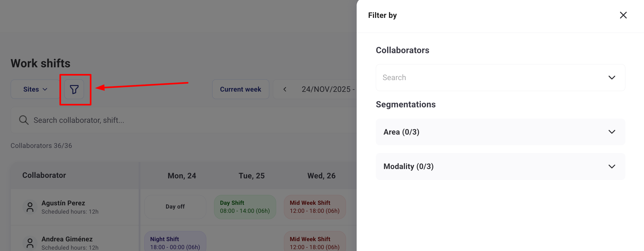Click the Tue, 25 column header
644x251 pixels.
click(252, 176)
